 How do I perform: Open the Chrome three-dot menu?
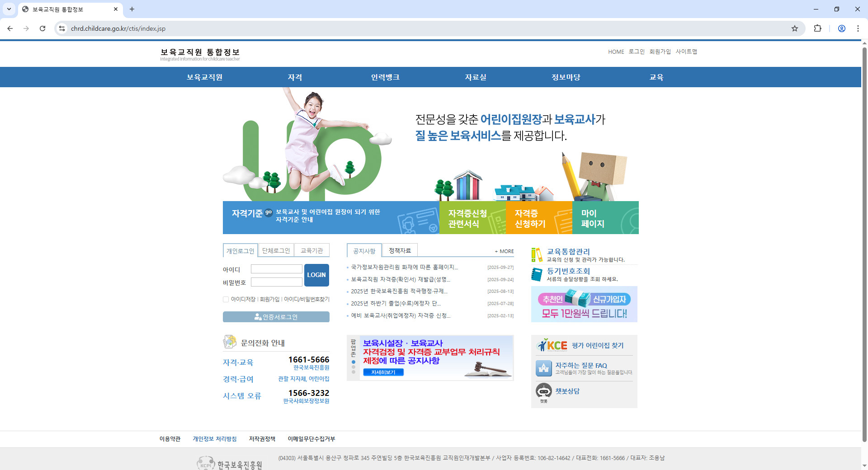(858, 28)
